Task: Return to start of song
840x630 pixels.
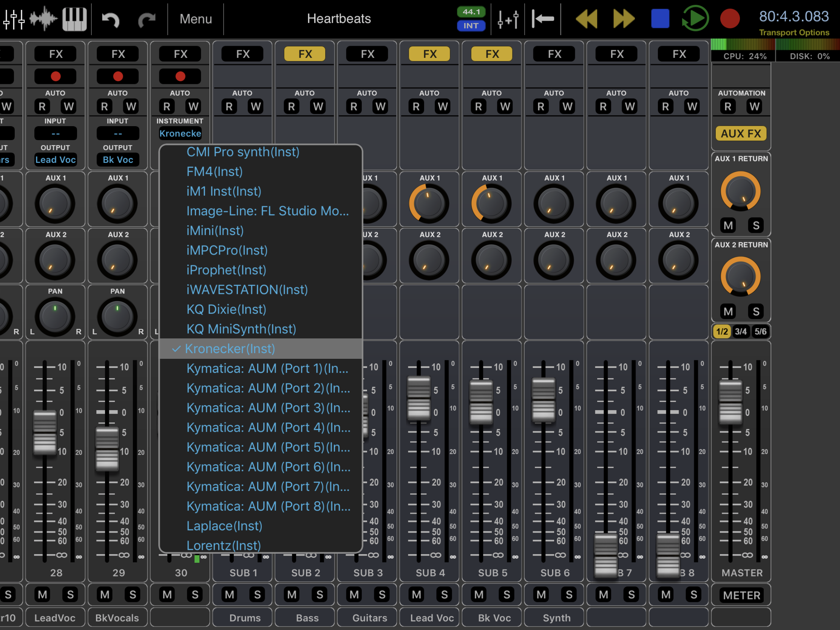Action: click(x=543, y=19)
